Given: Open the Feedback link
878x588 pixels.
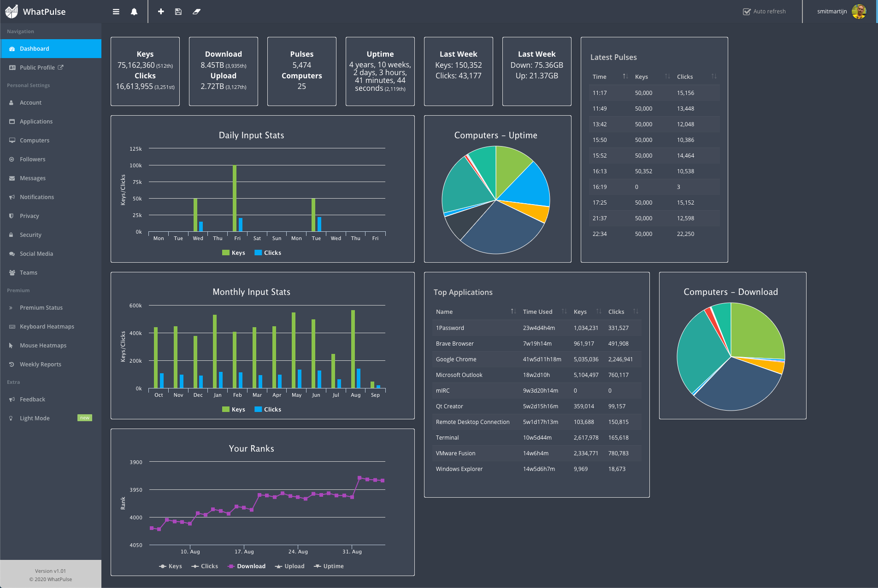Looking at the screenshot, I should coord(32,399).
